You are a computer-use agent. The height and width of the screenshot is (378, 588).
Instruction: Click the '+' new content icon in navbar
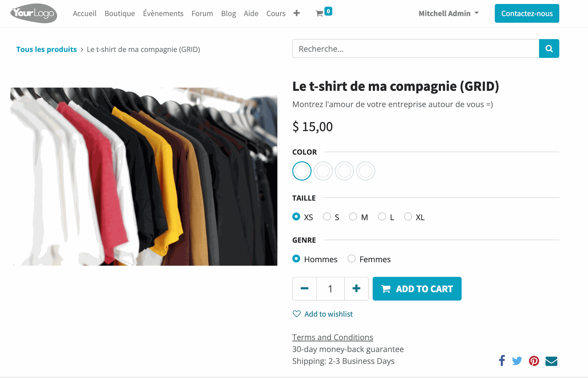click(x=296, y=13)
